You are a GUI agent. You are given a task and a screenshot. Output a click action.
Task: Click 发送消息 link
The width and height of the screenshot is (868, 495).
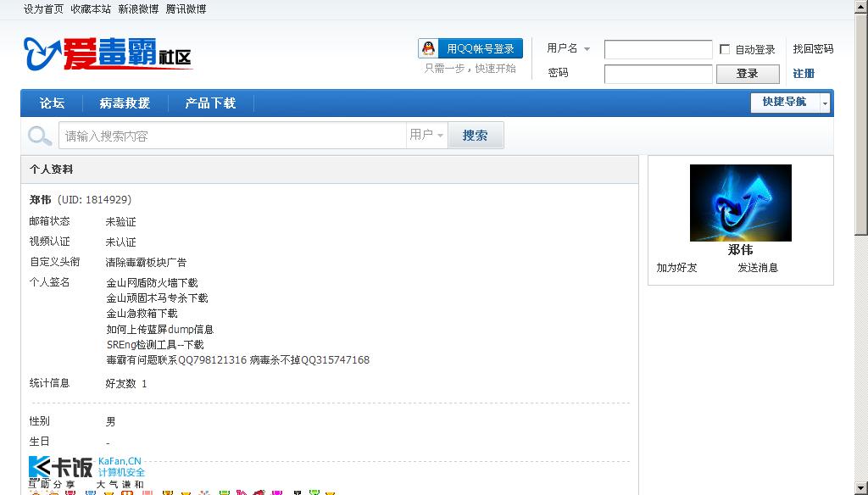click(x=758, y=268)
